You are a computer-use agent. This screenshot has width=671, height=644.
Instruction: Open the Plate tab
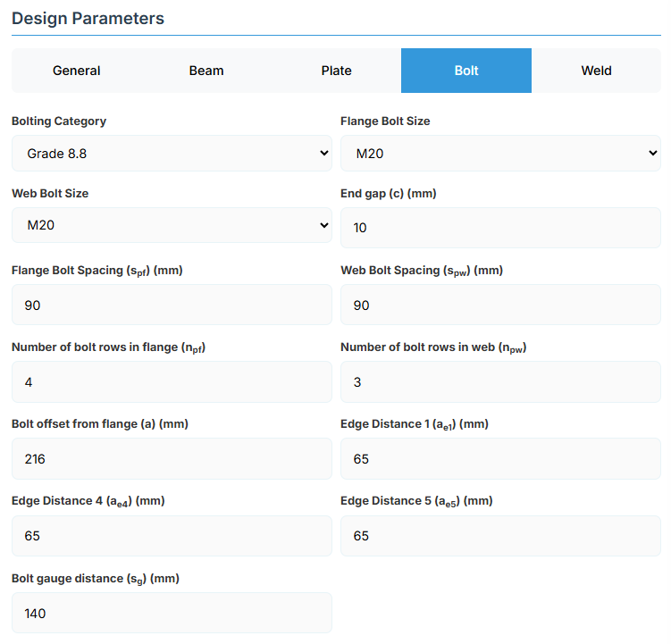tap(337, 71)
